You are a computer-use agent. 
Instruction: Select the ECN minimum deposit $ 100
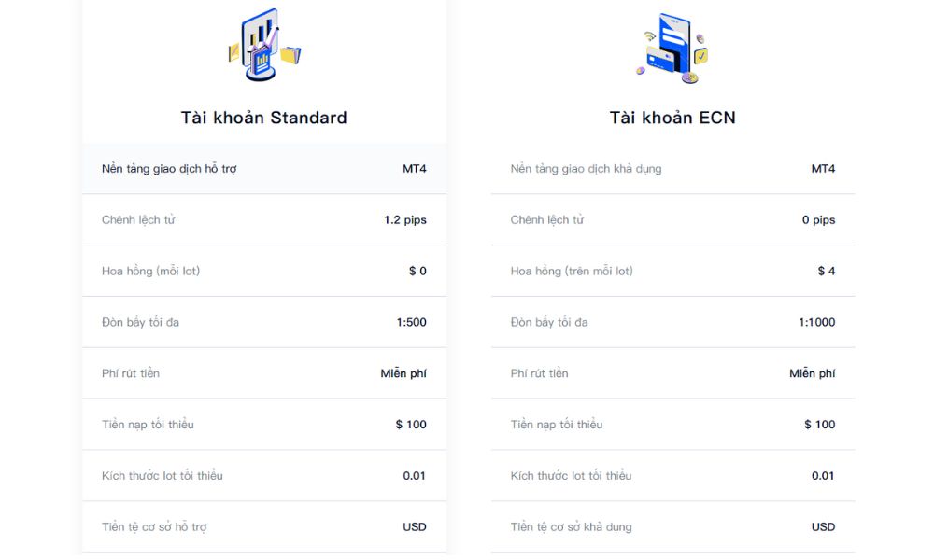tap(819, 425)
